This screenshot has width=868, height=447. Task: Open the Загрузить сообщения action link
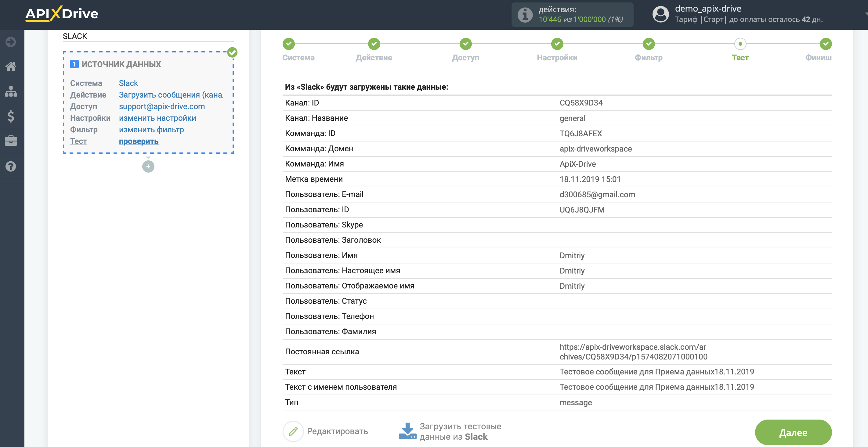click(171, 95)
